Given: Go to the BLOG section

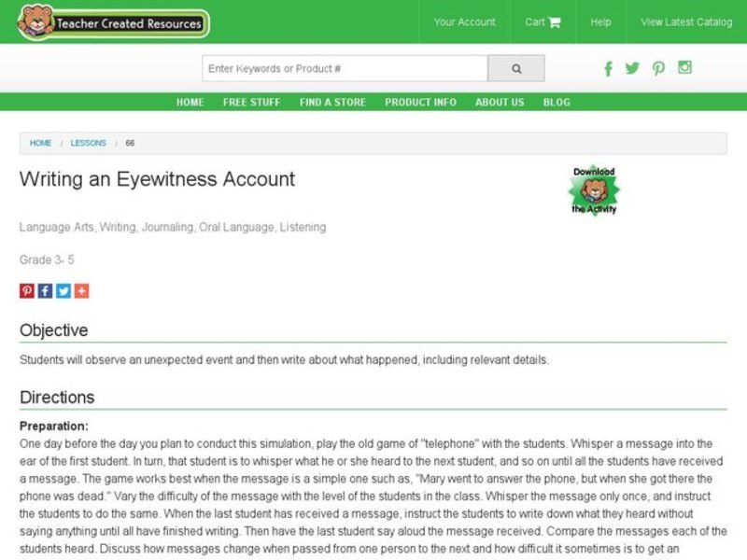Looking at the screenshot, I should (557, 103).
